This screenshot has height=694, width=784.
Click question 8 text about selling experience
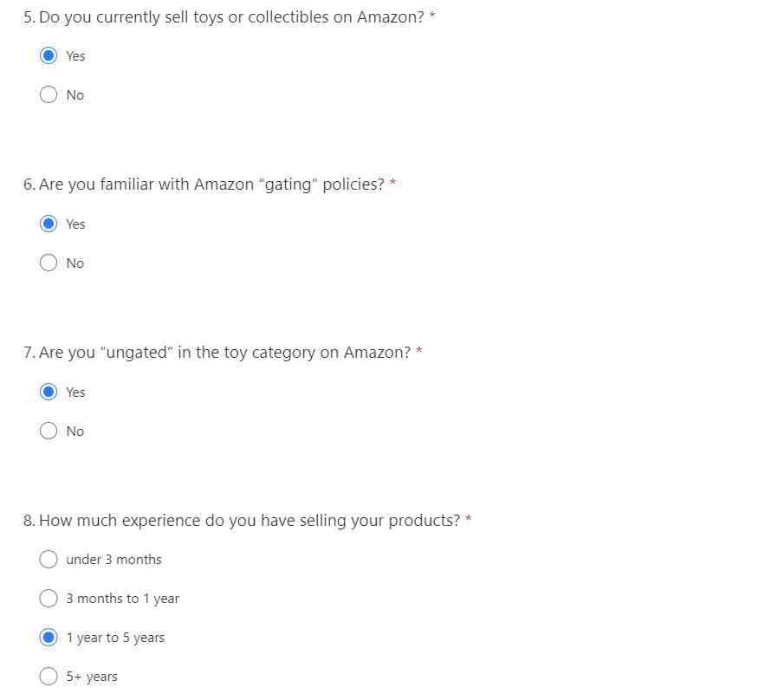pos(242,521)
